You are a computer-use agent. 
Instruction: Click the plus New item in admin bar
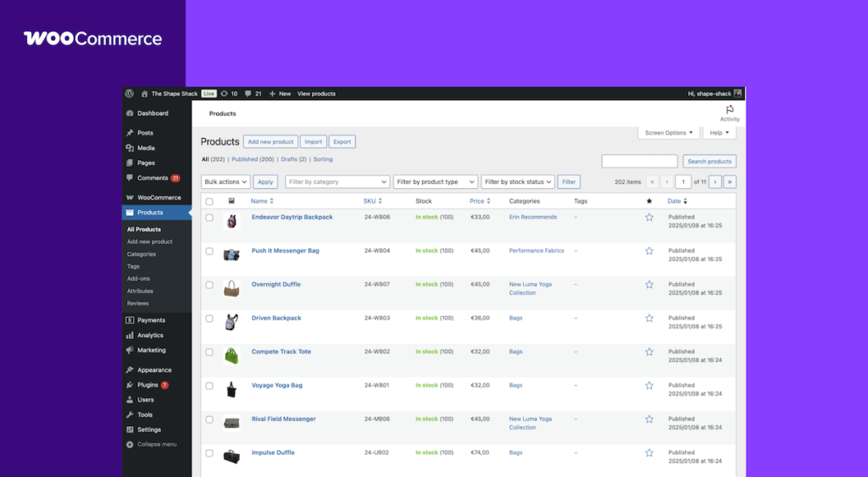(x=280, y=93)
